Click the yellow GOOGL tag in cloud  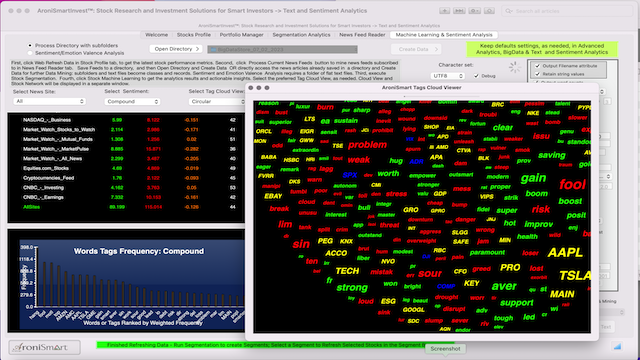pyautogui.click(x=413, y=310)
